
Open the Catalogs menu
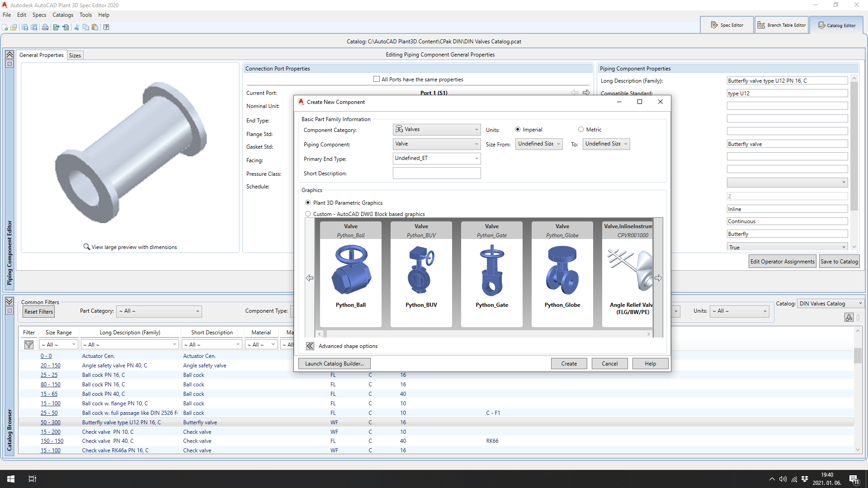pos(62,15)
